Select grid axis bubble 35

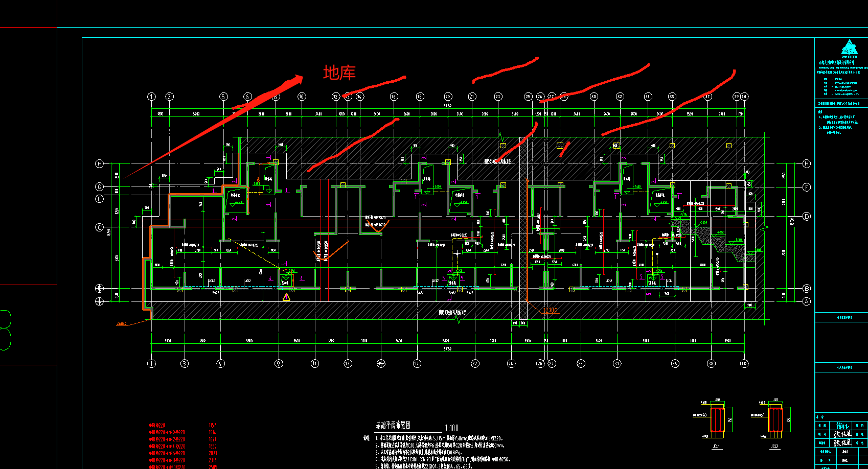tap(672, 97)
